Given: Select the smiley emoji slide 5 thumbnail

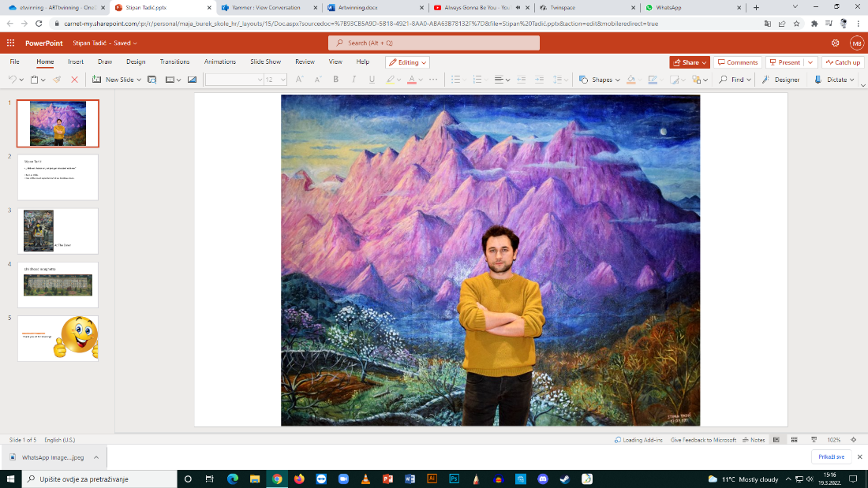Looking at the screenshot, I should (58, 339).
